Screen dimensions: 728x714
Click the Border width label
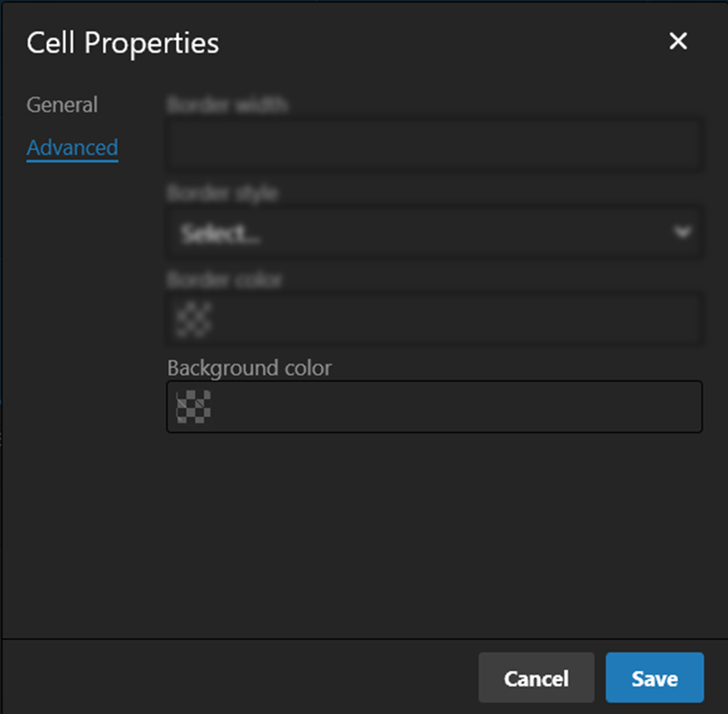[x=227, y=105]
